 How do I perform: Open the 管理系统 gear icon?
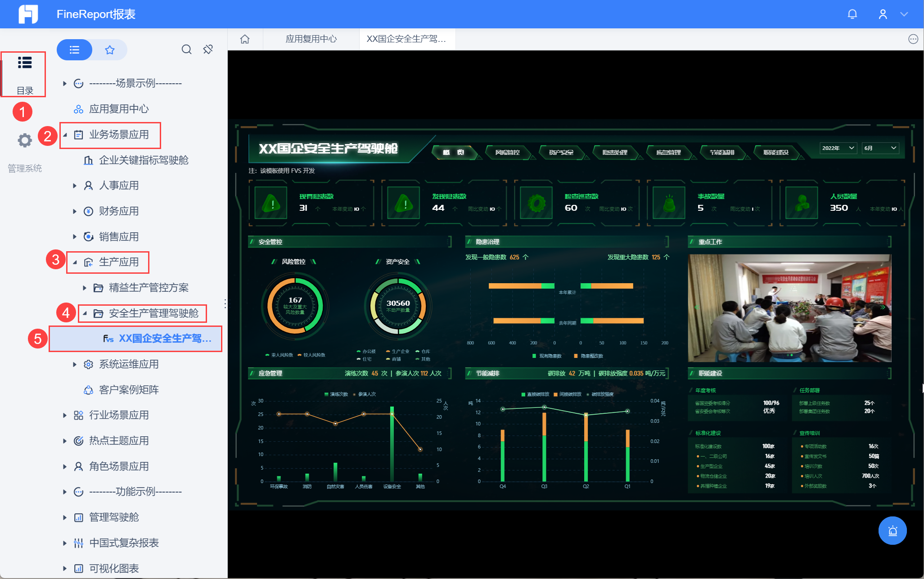pyautogui.click(x=25, y=140)
